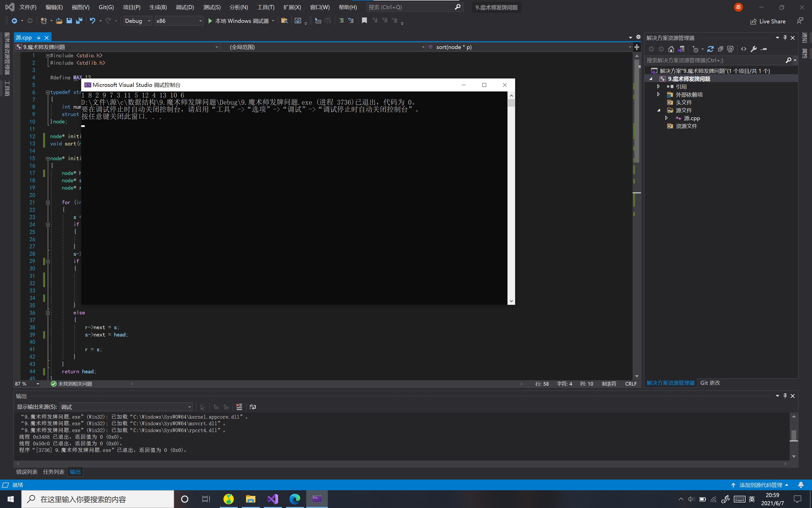Switch to the 错误列表 tab
The image size is (812, 508).
click(27, 472)
